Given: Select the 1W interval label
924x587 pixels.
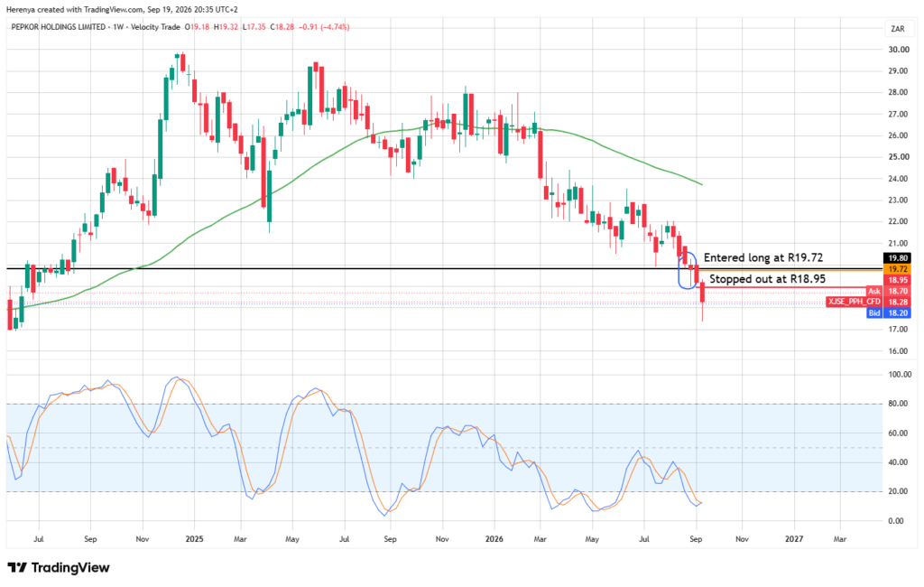Looking at the screenshot, I should click(x=118, y=27).
